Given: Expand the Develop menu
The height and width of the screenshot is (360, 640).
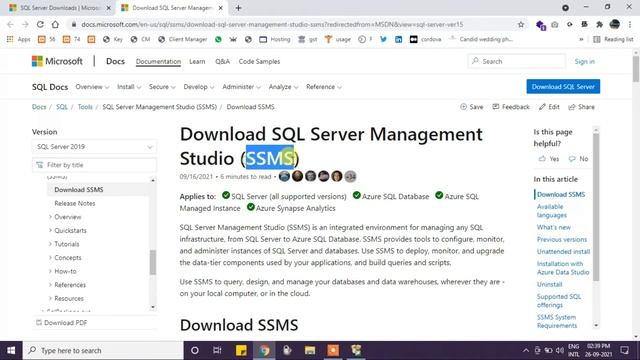Looking at the screenshot, I should click(x=199, y=87).
